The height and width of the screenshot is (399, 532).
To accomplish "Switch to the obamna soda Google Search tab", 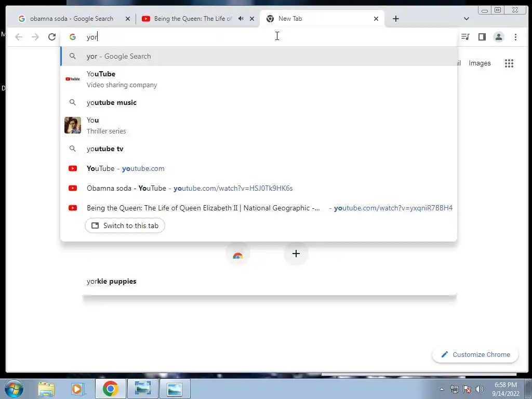I will [71, 19].
